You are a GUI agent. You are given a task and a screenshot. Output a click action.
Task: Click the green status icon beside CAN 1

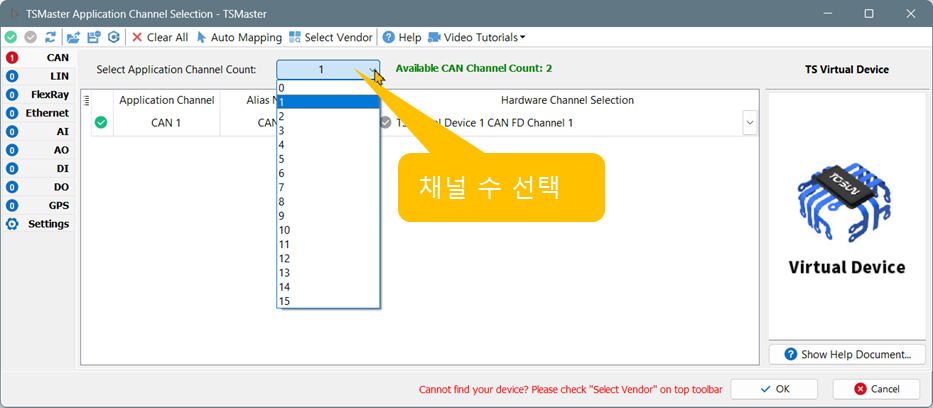[101, 123]
